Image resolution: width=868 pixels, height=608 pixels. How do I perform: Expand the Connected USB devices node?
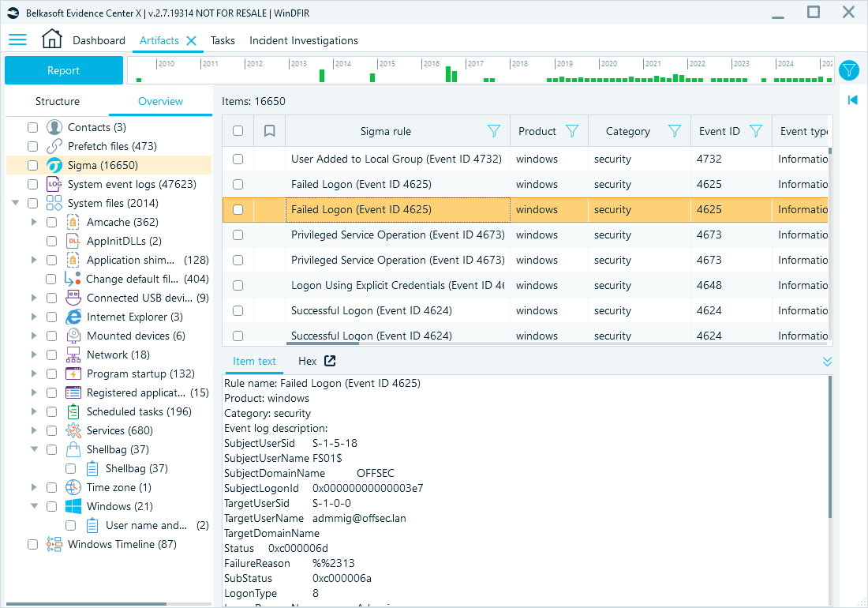pyautogui.click(x=34, y=298)
